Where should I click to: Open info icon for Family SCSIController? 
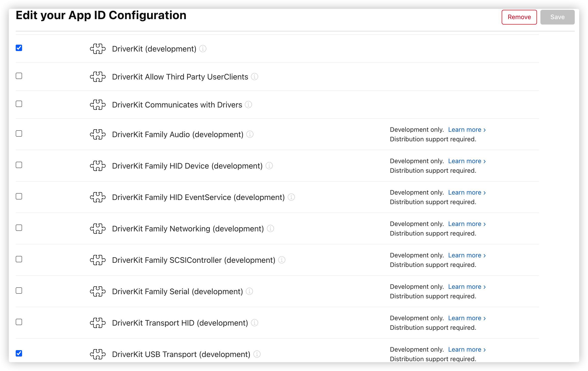[x=282, y=260]
